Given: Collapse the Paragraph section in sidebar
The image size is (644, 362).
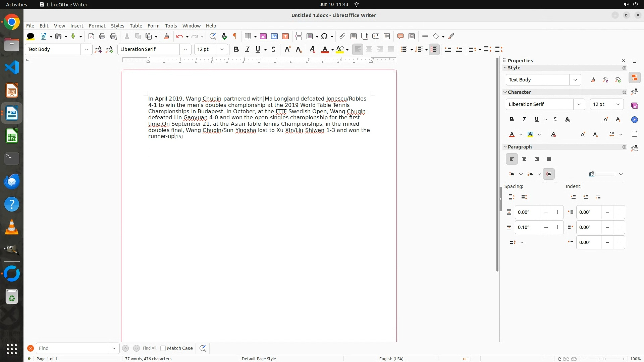Looking at the screenshot, I should click(505, 147).
